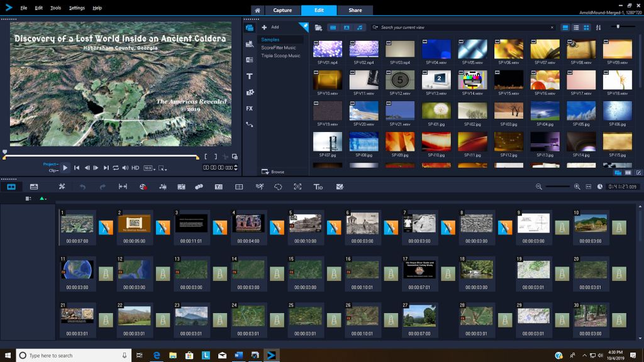The height and width of the screenshot is (362, 644).
Task: Click the Record/Capture option icon
Action: [x=143, y=187]
